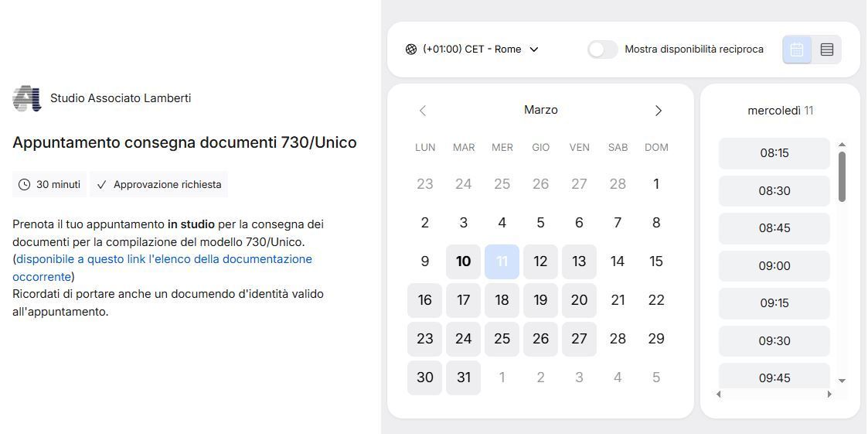Go to previous month arrow

click(x=423, y=111)
